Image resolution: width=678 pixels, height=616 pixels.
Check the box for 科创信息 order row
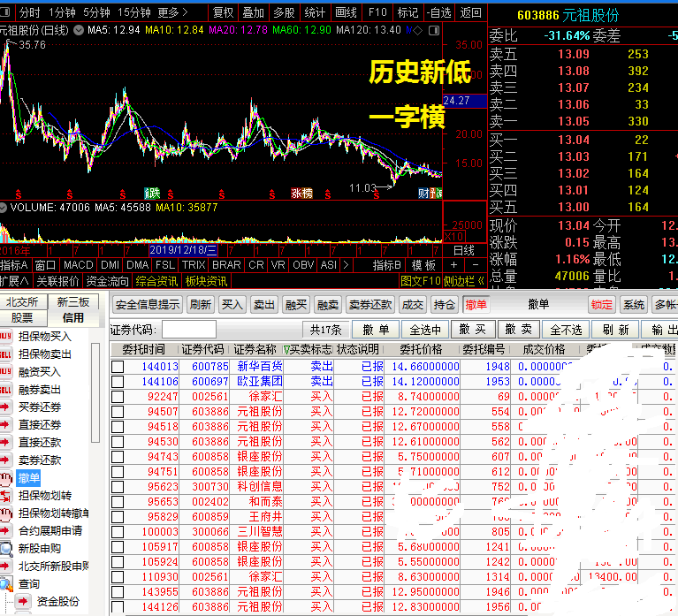pyautogui.click(x=118, y=487)
